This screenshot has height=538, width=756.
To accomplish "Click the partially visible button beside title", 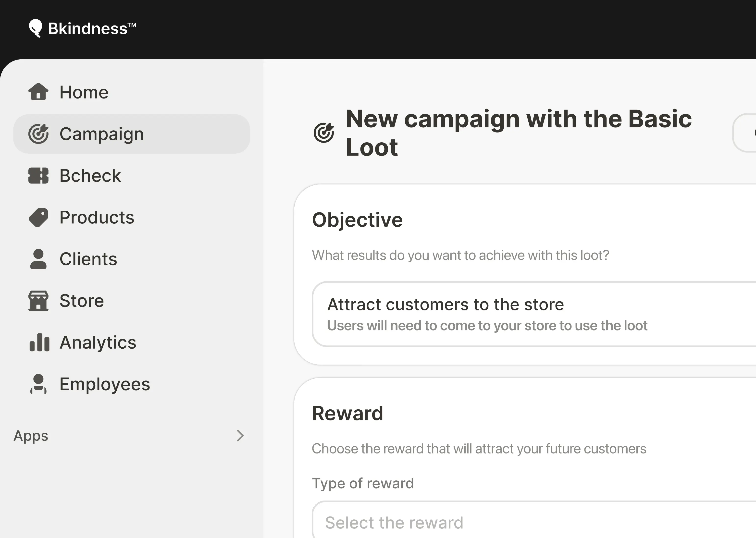I will [x=745, y=133].
